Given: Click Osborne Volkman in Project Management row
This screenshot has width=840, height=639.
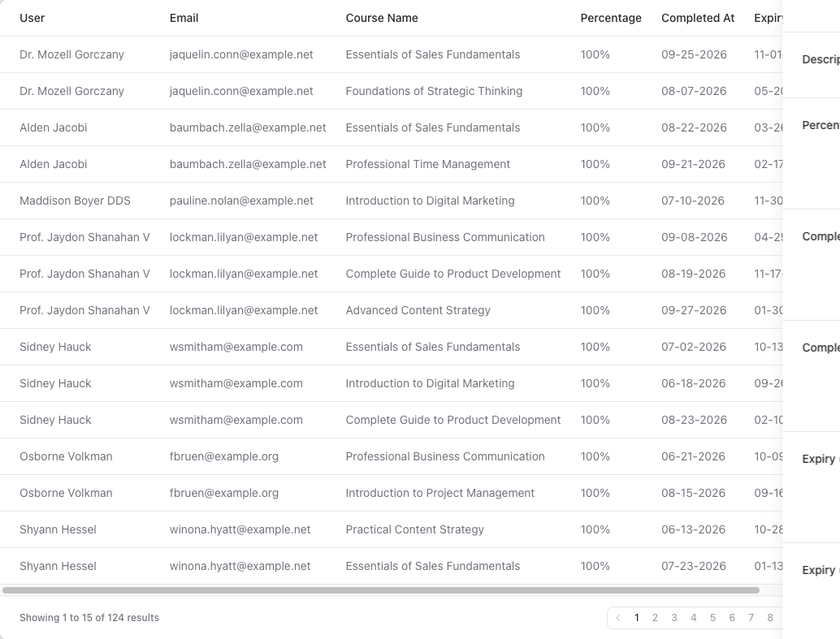Looking at the screenshot, I should [x=66, y=493].
